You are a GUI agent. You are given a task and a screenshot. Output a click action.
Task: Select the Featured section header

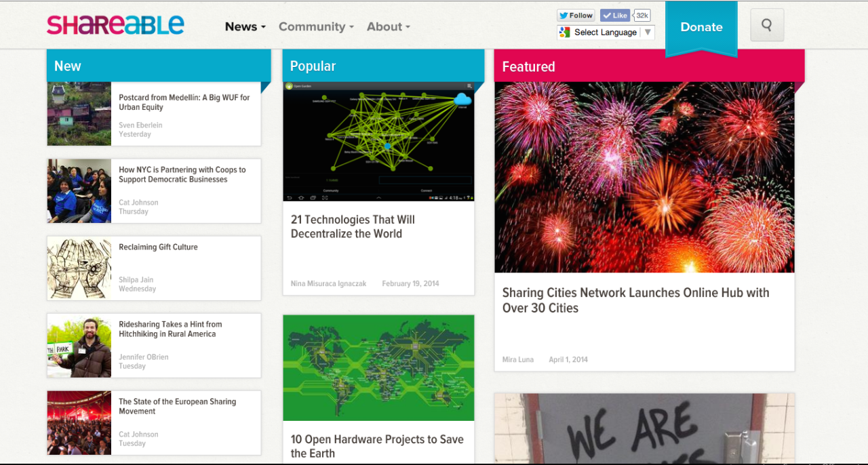click(x=528, y=66)
